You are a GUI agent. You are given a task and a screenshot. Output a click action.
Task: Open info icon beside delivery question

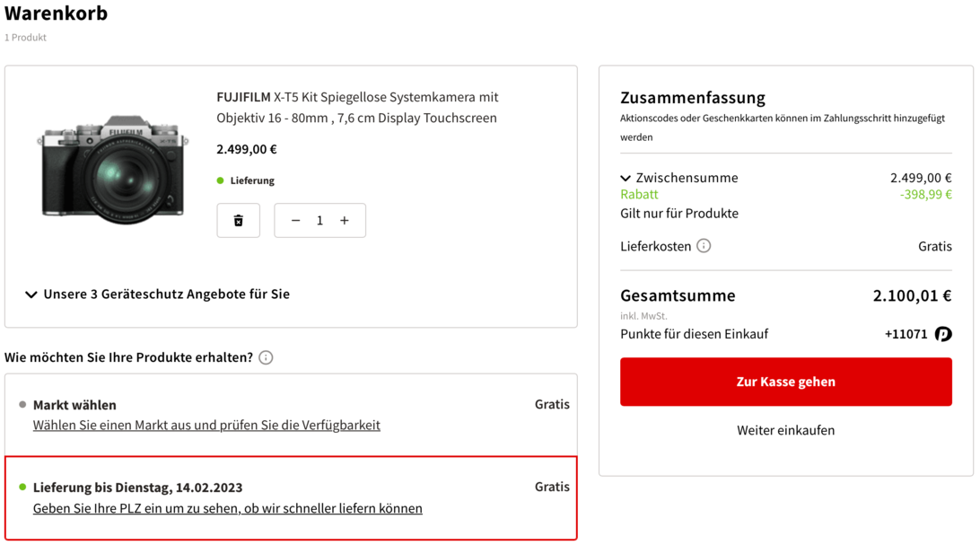coord(266,357)
